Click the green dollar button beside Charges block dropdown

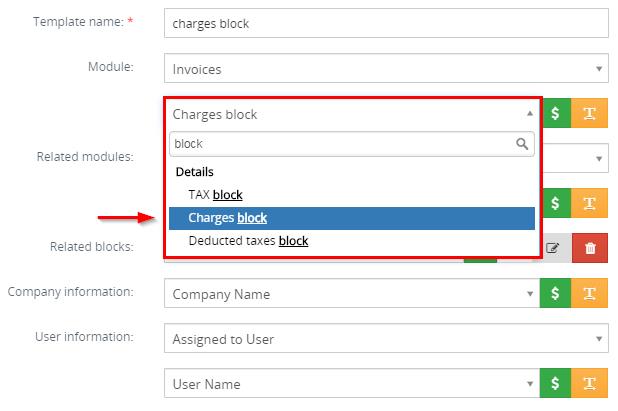tap(556, 113)
